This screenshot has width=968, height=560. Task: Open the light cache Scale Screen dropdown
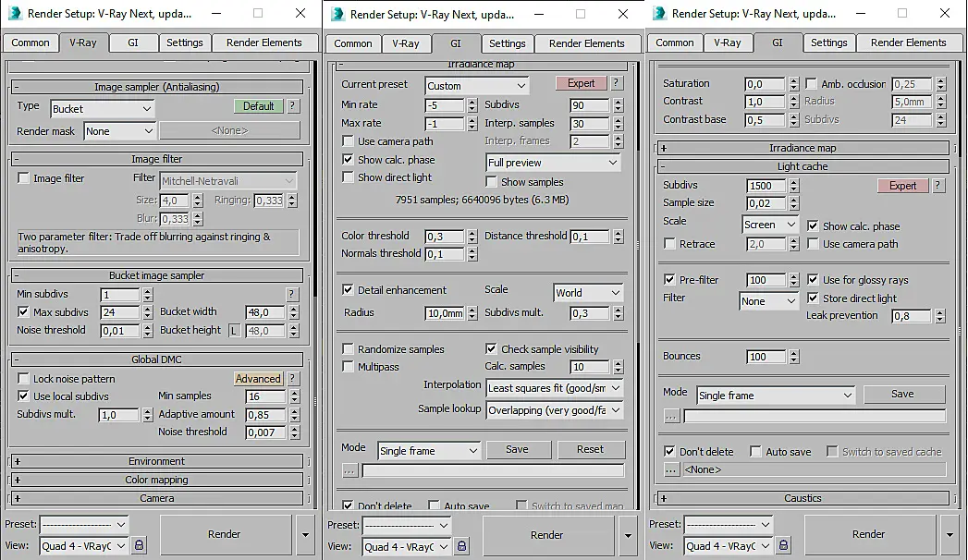click(770, 225)
